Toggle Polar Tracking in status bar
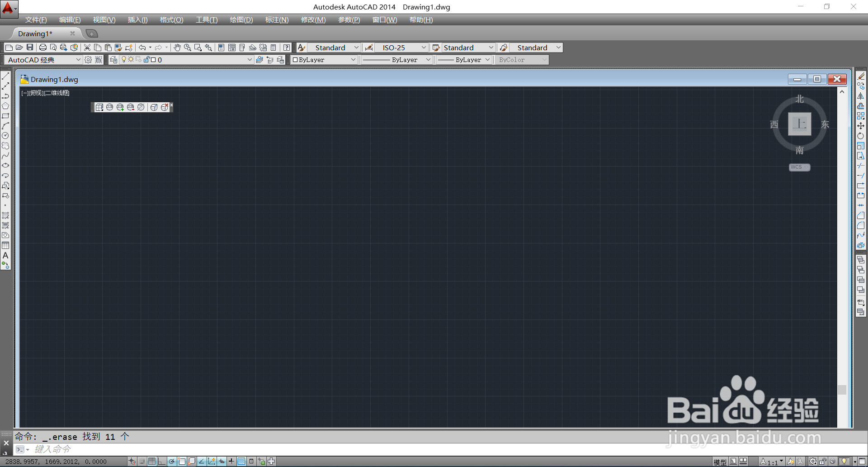Viewport: 868px width, 467px height. point(172,462)
